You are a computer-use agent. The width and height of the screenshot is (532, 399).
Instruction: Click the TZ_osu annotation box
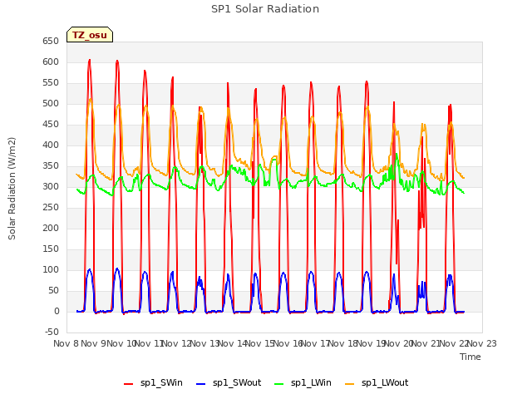(x=90, y=35)
